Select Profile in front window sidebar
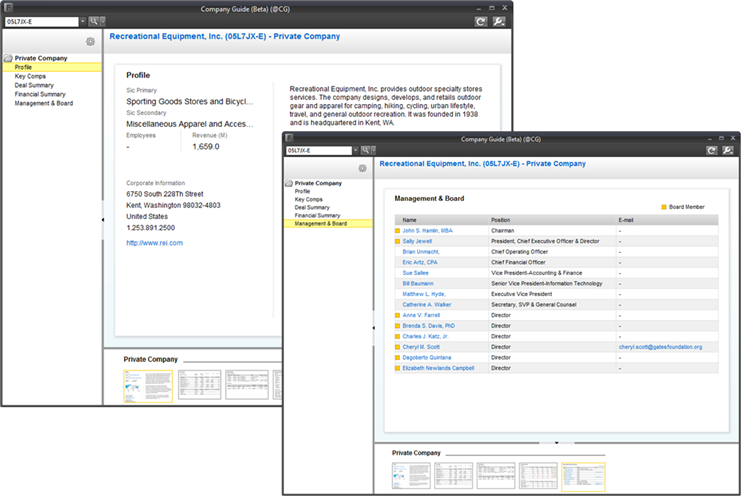This screenshot has height=500, width=745. click(x=302, y=191)
